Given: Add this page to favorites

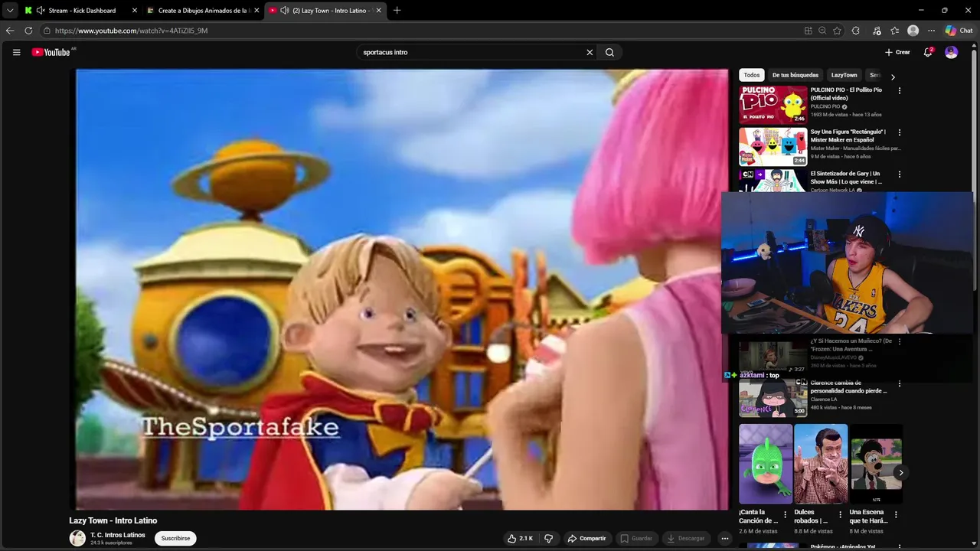Looking at the screenshot, I should (x=837, y=31).
